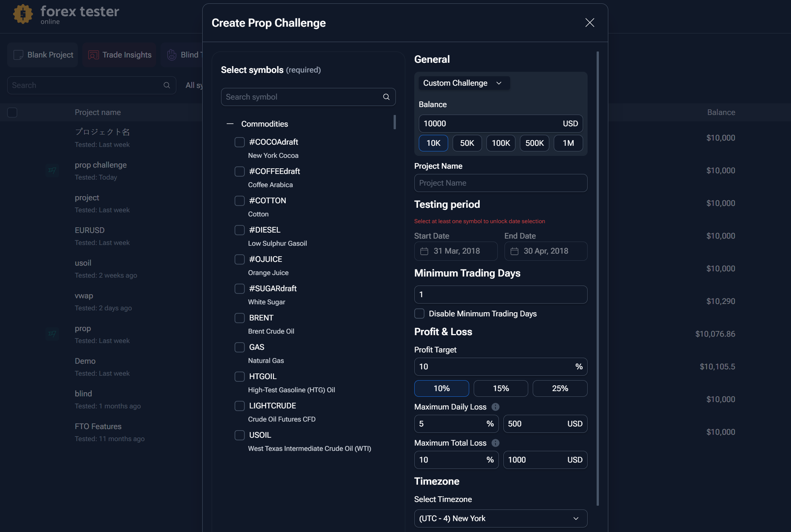Open the Blank Project tab

[x=42, y=55]
